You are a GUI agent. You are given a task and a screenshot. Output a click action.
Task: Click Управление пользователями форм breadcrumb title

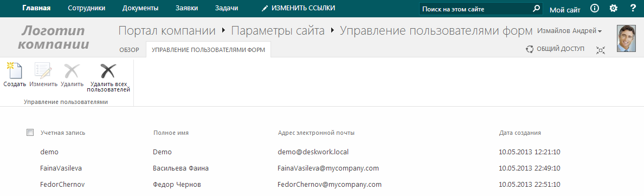point(436,31)
